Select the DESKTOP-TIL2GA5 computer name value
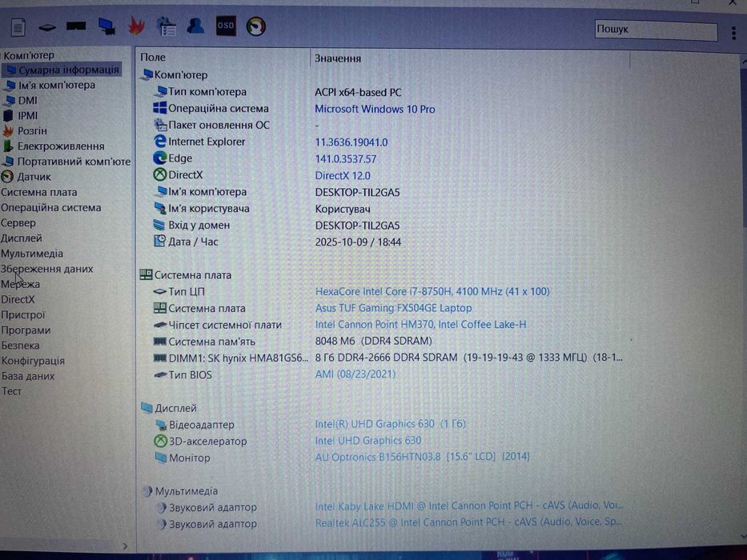The image size is (747, 560). (358, 192)
